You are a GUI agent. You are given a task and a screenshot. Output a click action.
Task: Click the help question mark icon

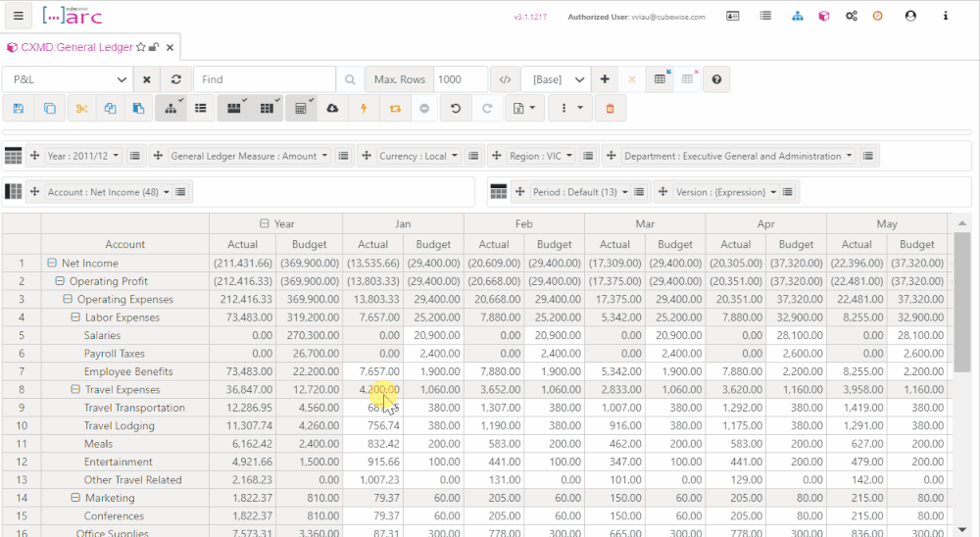tap(717, 79)
